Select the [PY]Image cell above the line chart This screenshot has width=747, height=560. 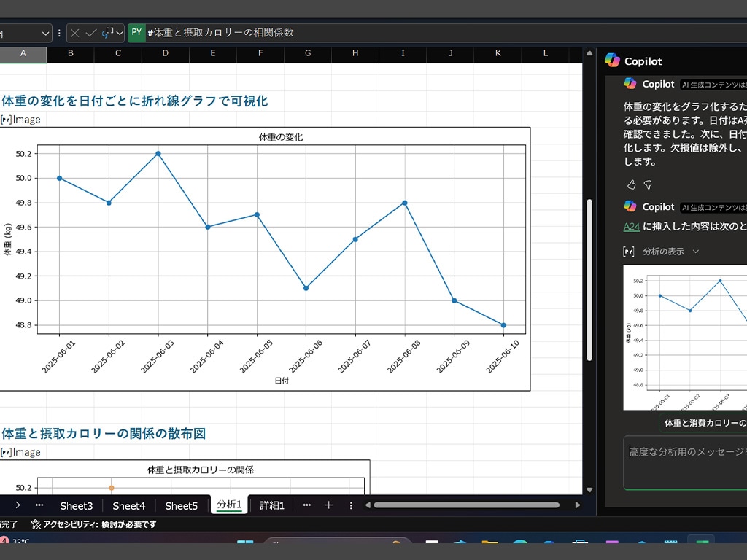20,120
